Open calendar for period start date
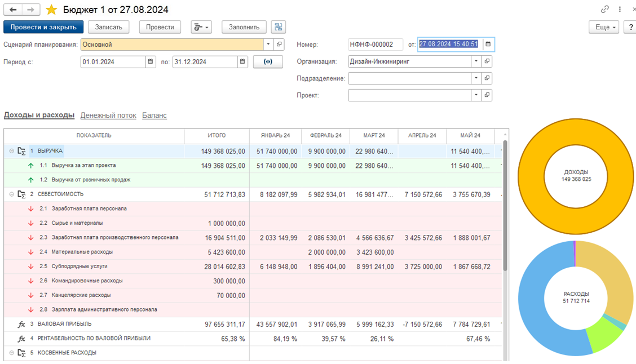 pyautogui.click(x=151, y=62)
